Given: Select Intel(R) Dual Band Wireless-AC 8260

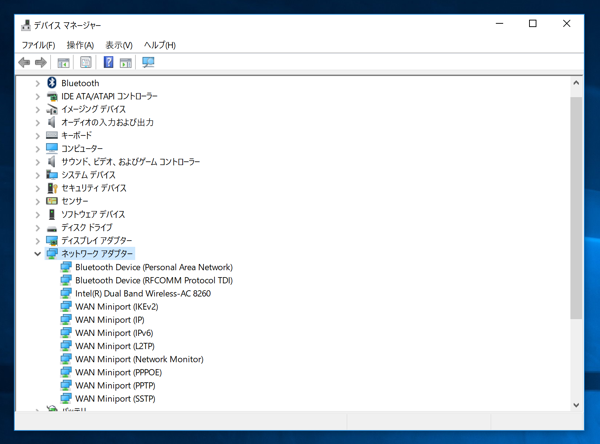Looking at the screenshot, I should pos(143,294).
